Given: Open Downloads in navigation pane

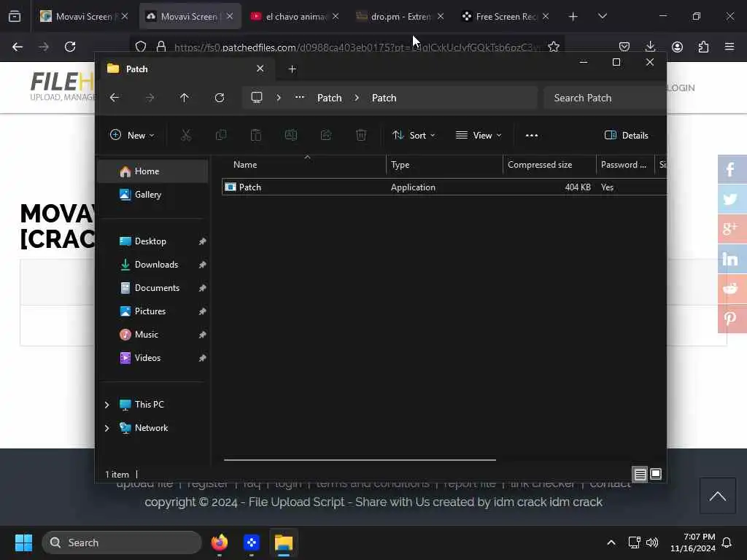Looking at the screenshot, I should 152,265.
